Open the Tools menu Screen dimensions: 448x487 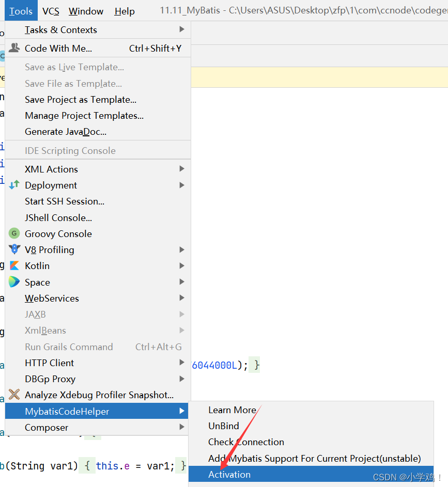click(x=21, y=11)
